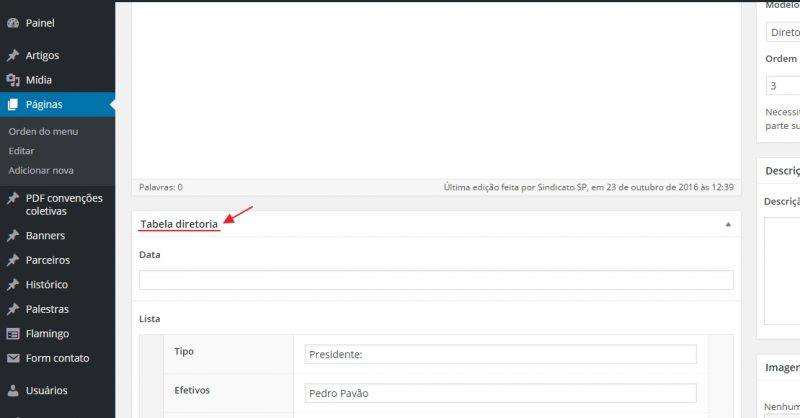Click the Tipo field containing Presidente:
This screenshot has height=418, width=800.
click(x=500, y=354)
